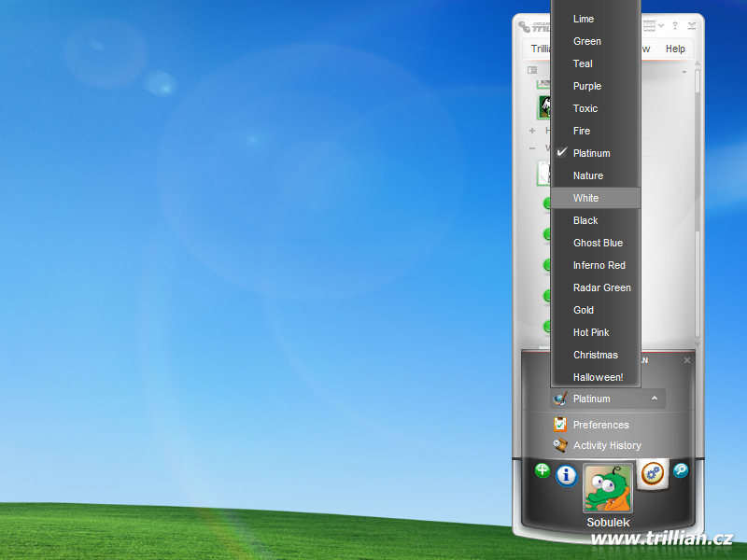Apply the Hot Pink theme

coord(595,332)
